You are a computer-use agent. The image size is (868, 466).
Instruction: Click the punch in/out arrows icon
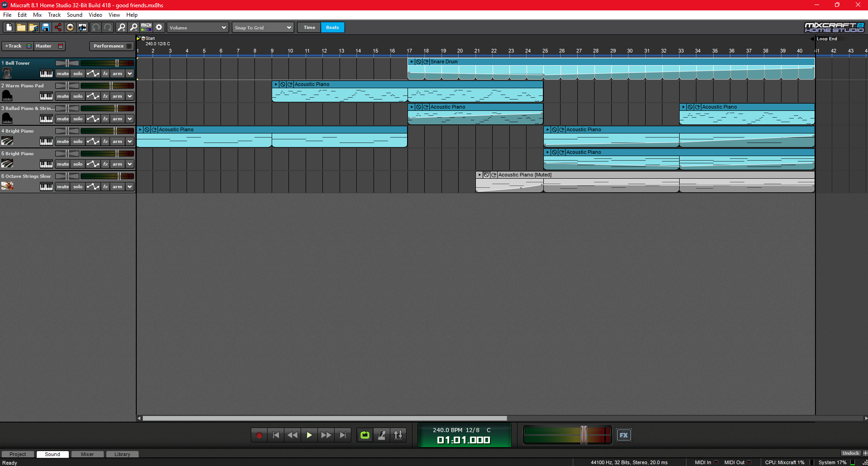point(398,435)
